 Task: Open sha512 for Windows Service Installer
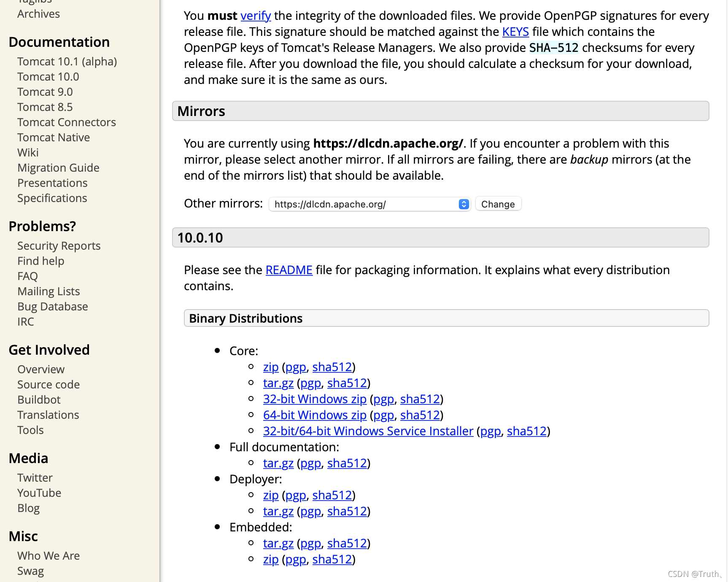(527, 431)
